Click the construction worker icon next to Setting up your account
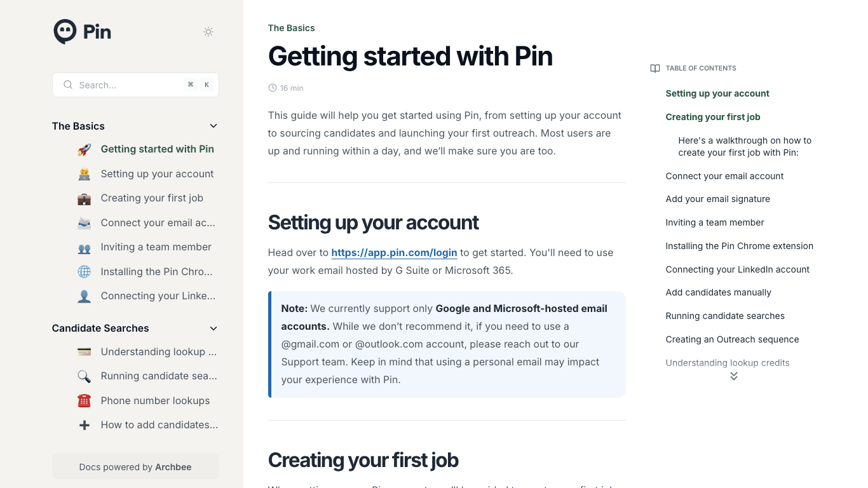The height and width of the screenshot is (488, 868). coord(84,173)
